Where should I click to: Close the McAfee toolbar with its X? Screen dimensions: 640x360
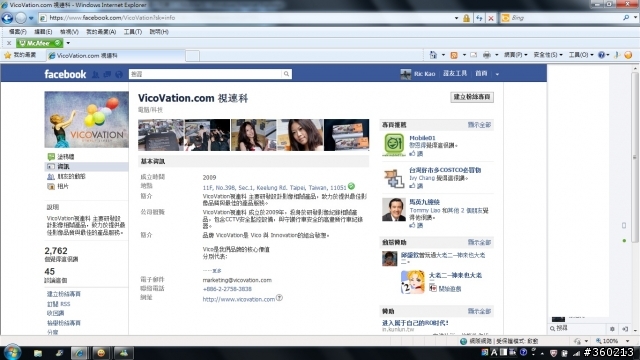click(9, 43)
